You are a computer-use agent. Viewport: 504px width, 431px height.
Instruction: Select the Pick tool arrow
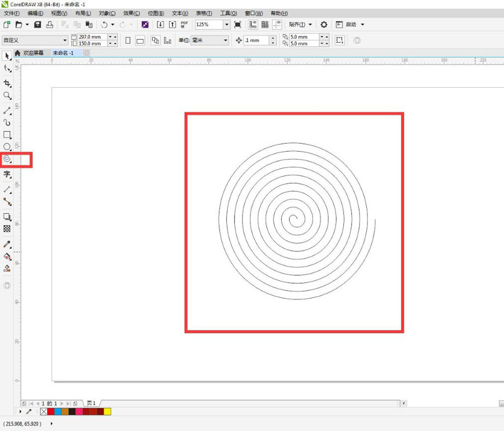click(x=7, y=56)
